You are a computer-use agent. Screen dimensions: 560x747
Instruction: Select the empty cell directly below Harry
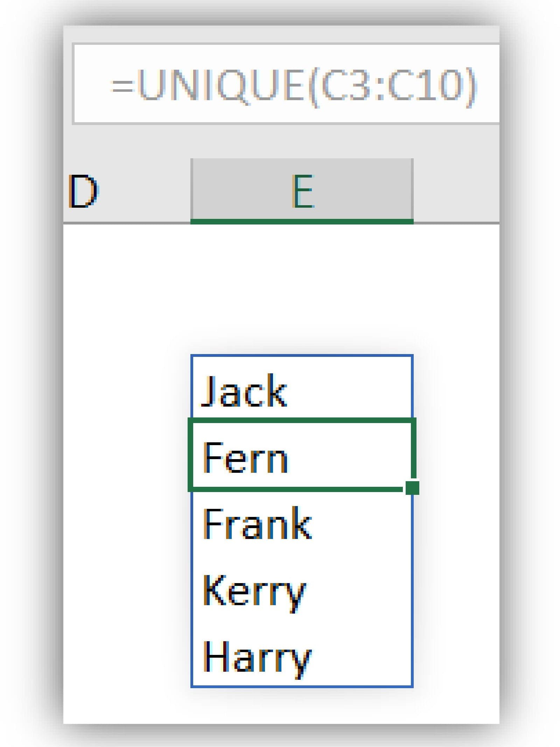[302, 706]
